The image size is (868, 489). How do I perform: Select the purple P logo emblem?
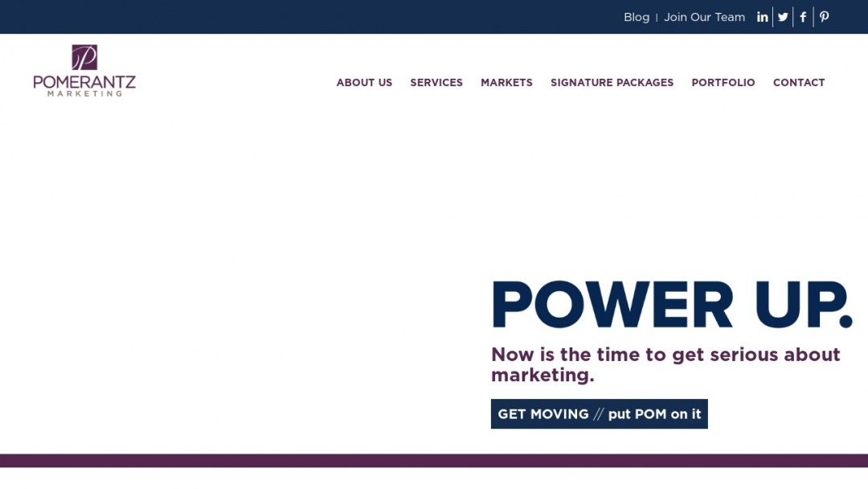84,56
